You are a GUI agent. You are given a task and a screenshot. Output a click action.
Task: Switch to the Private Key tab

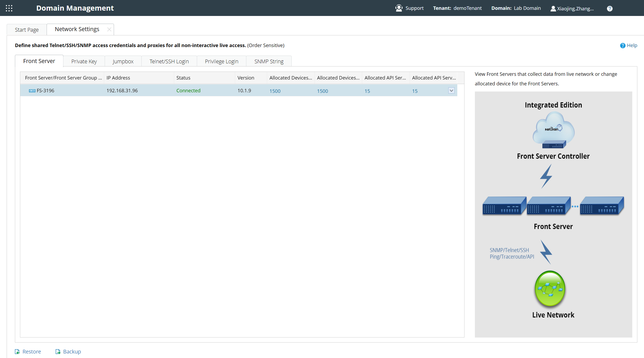pos(84,61)
